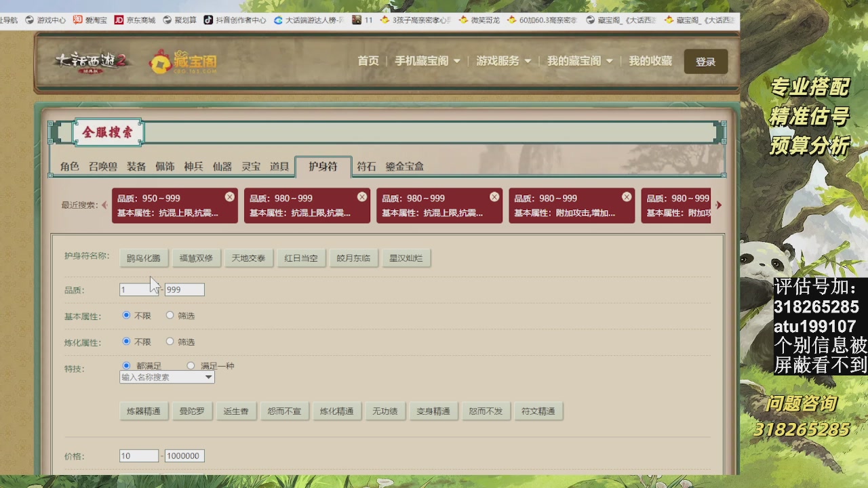
Task: Open the 60加60.3高亲密孝 bookmark
Action: click(x=542, y=20)
